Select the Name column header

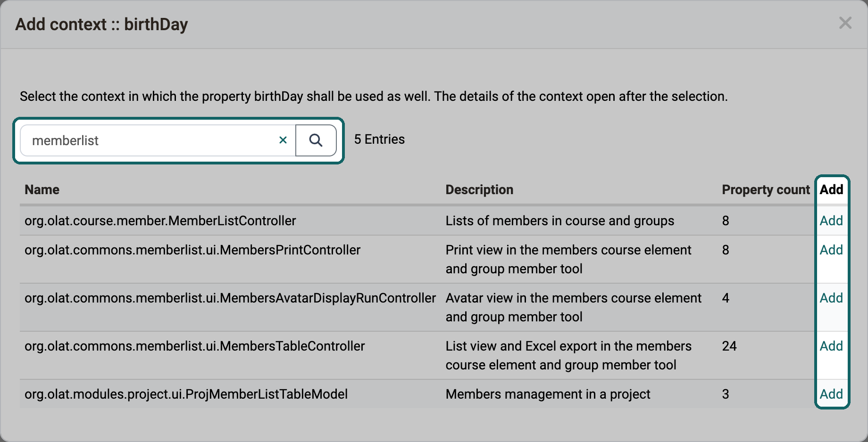point(42,189)
